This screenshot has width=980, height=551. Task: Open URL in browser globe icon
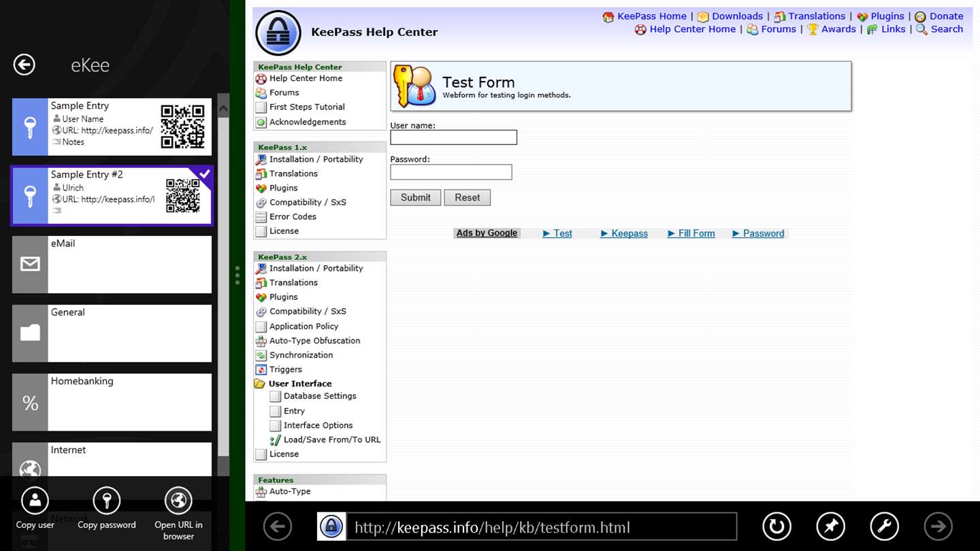tap(178, 501)
